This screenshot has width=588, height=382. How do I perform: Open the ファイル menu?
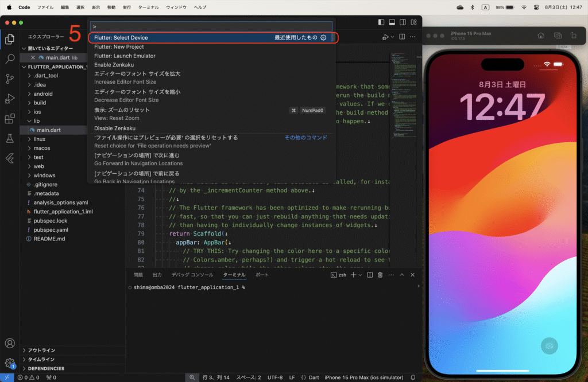[x=45, y=7]
